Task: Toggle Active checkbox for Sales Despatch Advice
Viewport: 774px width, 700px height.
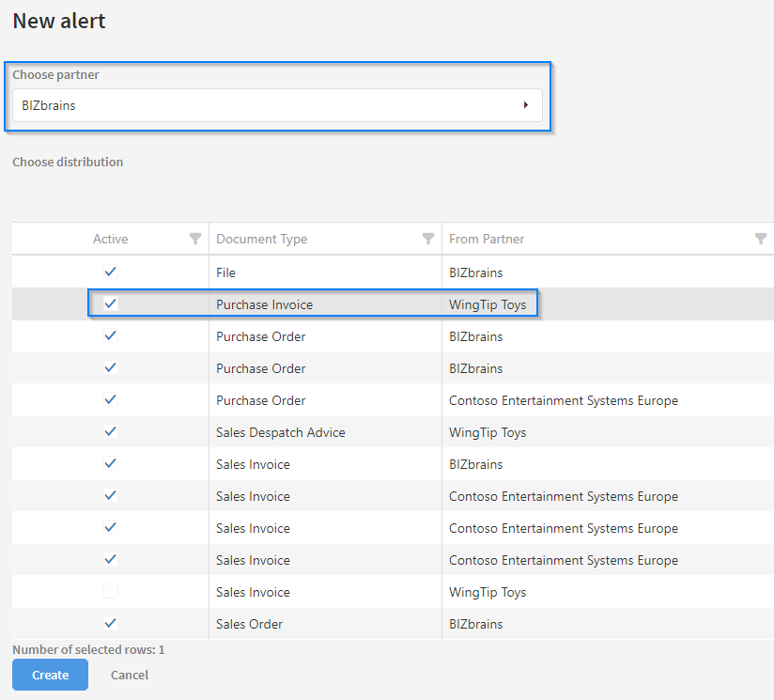Action: (111, 431)
